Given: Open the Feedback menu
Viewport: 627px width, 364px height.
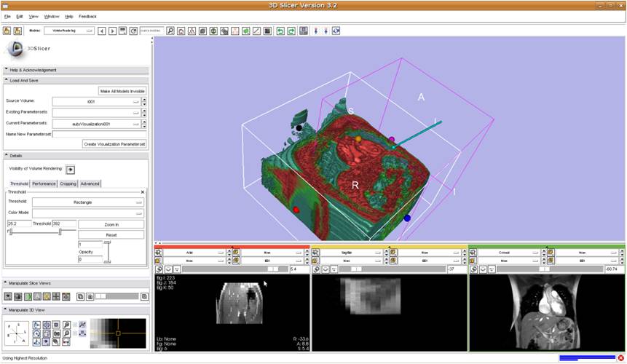Looking at the screenshot, I should click(87, 17).
